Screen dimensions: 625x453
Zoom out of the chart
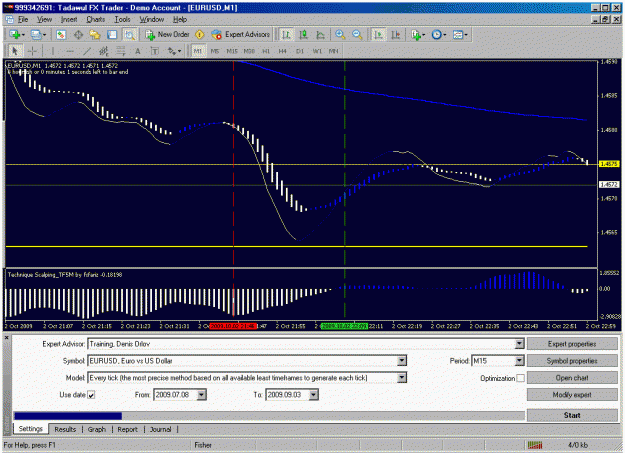357,35
